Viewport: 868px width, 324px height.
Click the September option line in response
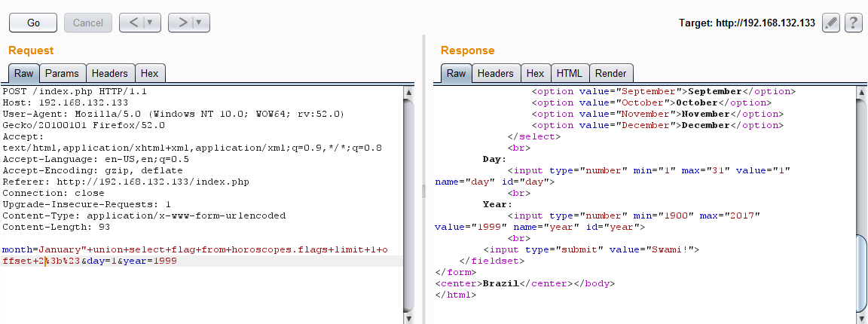coord(664,91)
